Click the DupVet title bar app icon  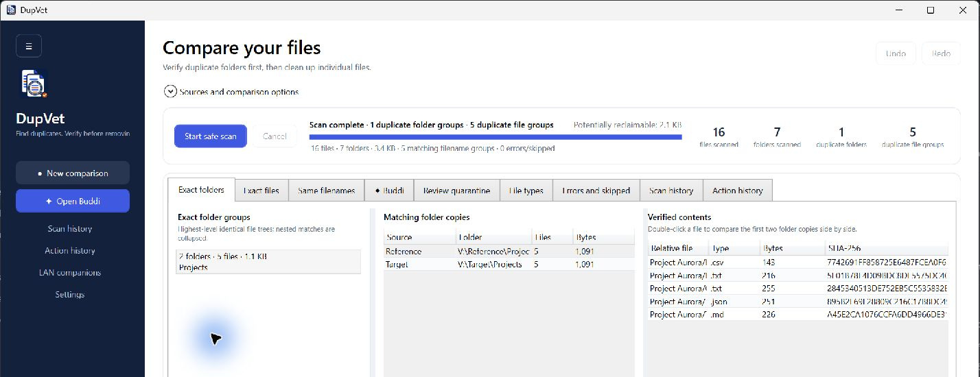click(x=11, y=10)
